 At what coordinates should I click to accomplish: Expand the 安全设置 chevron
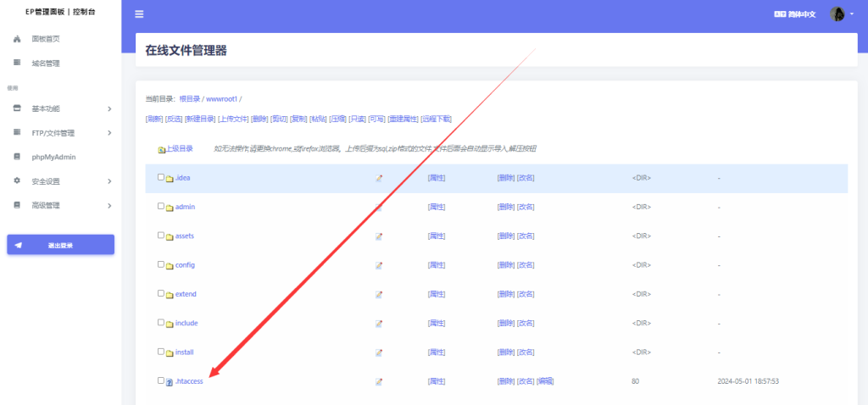coord(109,181)
